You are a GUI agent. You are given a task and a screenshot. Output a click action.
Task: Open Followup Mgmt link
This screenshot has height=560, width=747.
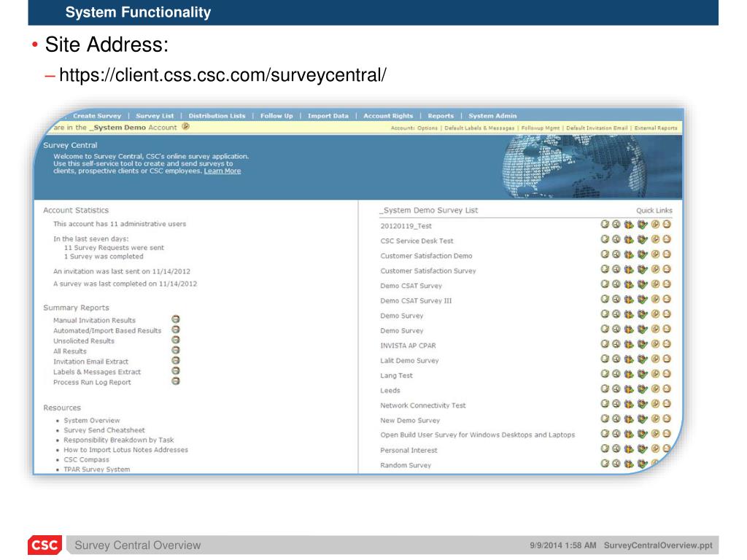[x=541, y=128]
